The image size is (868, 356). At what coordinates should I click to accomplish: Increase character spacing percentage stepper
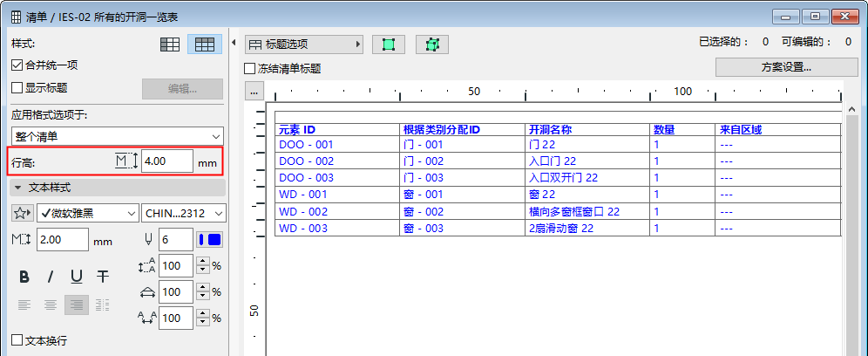(204, 314)
